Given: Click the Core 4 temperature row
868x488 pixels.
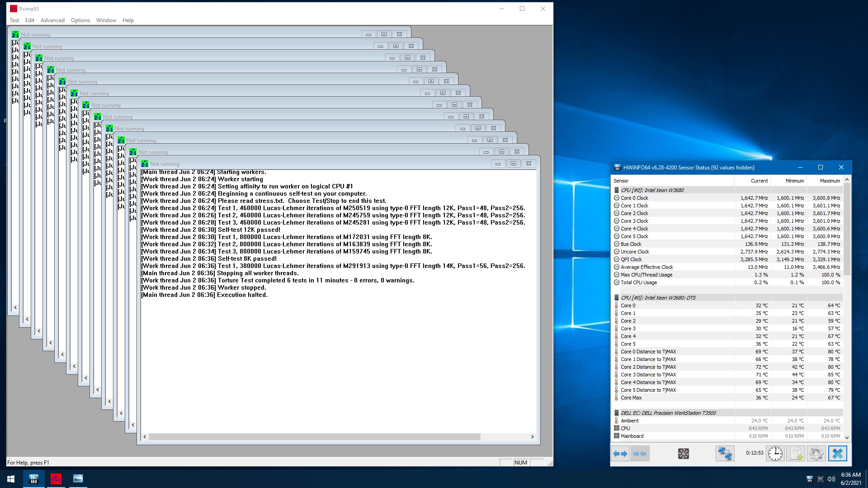Looking at the screenshot, I should coord(727,336).
